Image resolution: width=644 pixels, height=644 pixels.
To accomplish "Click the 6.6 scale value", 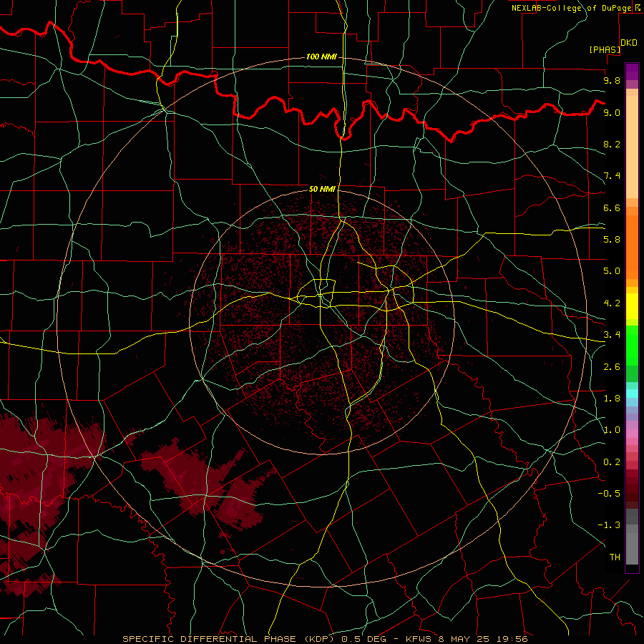I will coord(612,208).
